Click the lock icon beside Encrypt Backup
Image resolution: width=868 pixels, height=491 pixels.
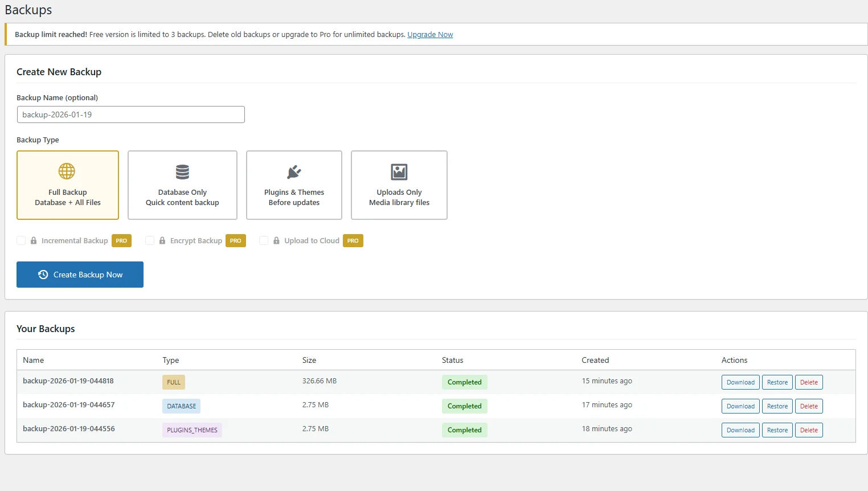162,240
